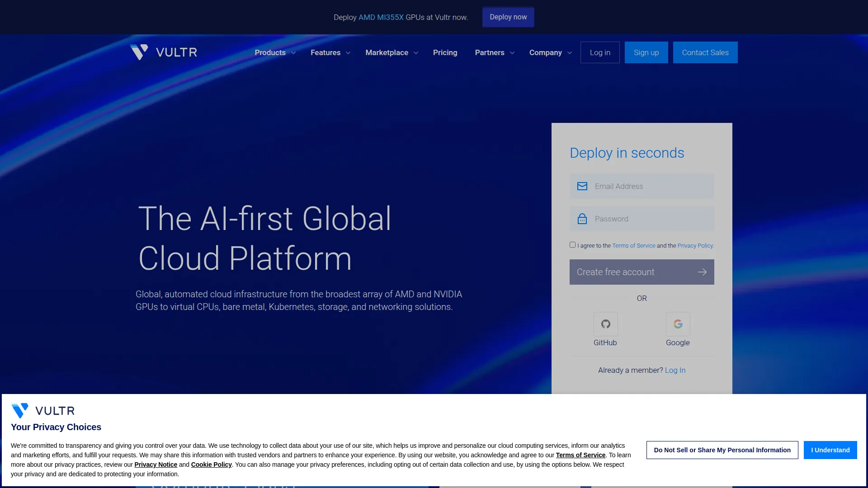Screen dimensions: 868x488
Task: Focus the Password field
Action: tap(642, 219)
